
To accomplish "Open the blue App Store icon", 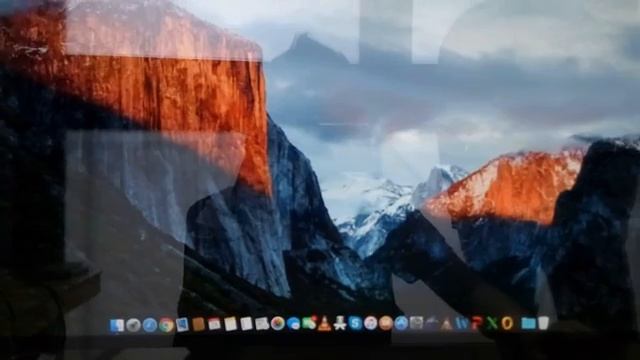I will (401, 323).
